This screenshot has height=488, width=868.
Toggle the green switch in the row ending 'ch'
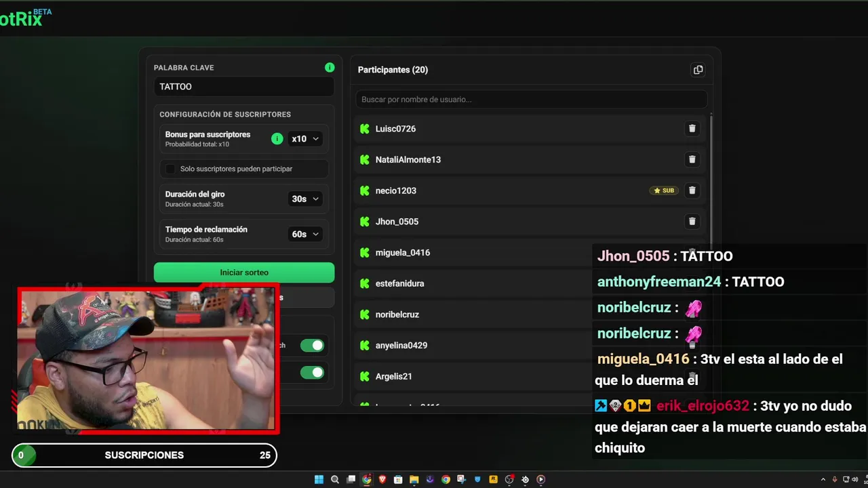click(313, 346)
